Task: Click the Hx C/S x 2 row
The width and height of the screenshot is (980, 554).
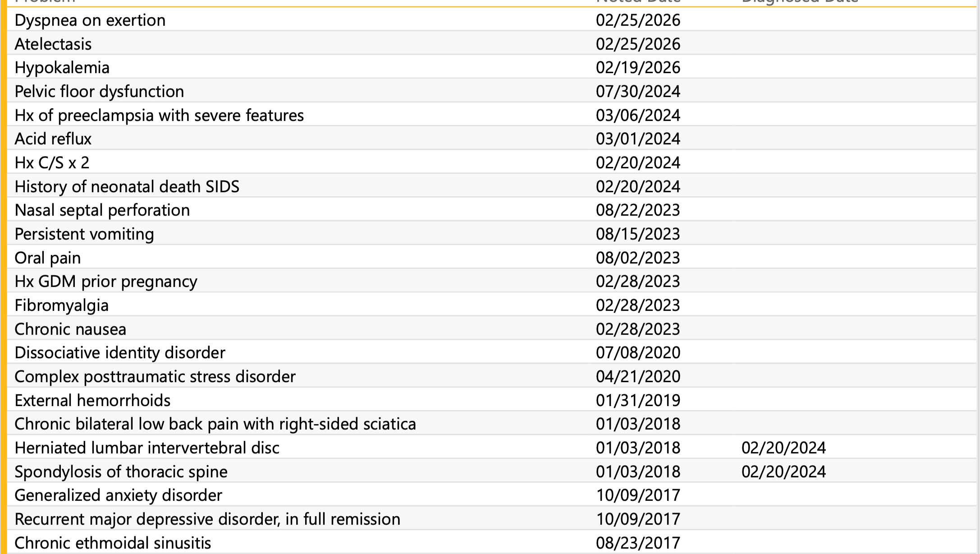Action: click(52, 163)
